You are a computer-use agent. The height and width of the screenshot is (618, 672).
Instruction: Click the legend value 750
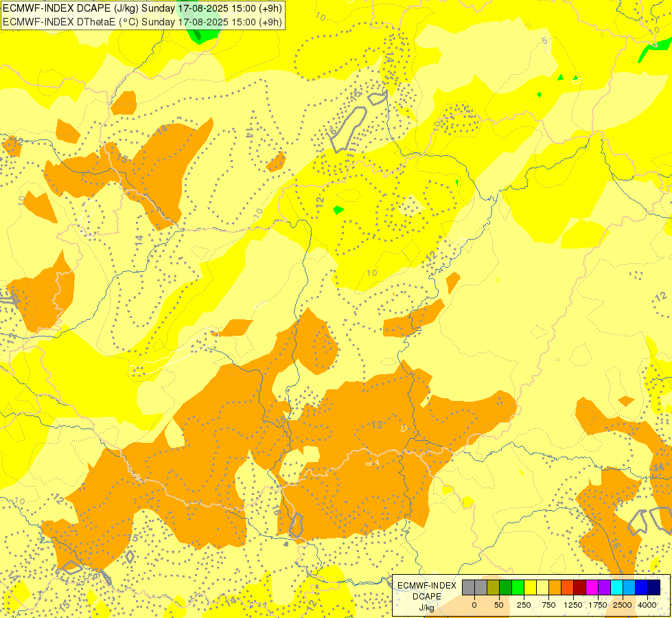548,605
